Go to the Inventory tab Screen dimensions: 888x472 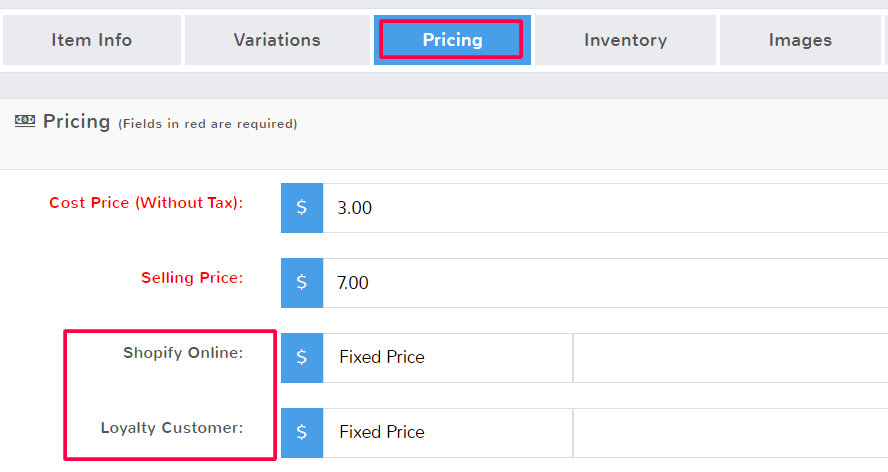(625, 40)
